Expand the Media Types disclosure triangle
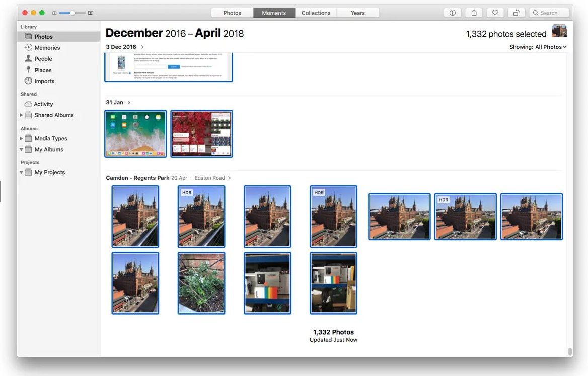 tap(21, 138)
